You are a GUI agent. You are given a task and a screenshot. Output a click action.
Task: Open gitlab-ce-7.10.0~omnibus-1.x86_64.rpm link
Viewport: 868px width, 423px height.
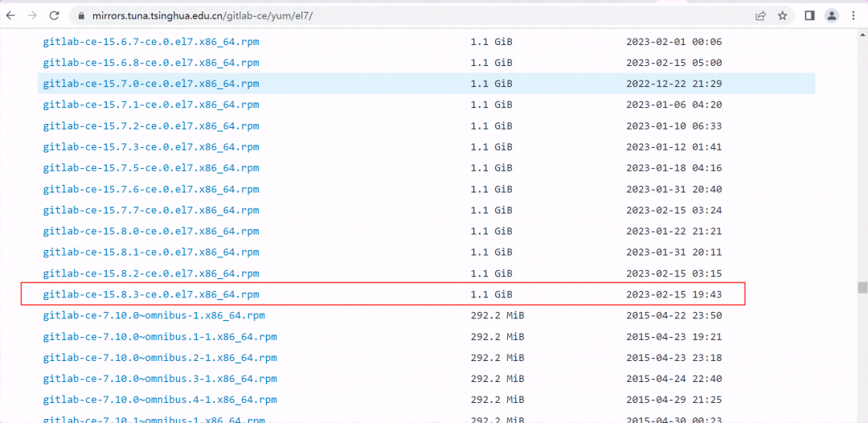pos(154,316)
